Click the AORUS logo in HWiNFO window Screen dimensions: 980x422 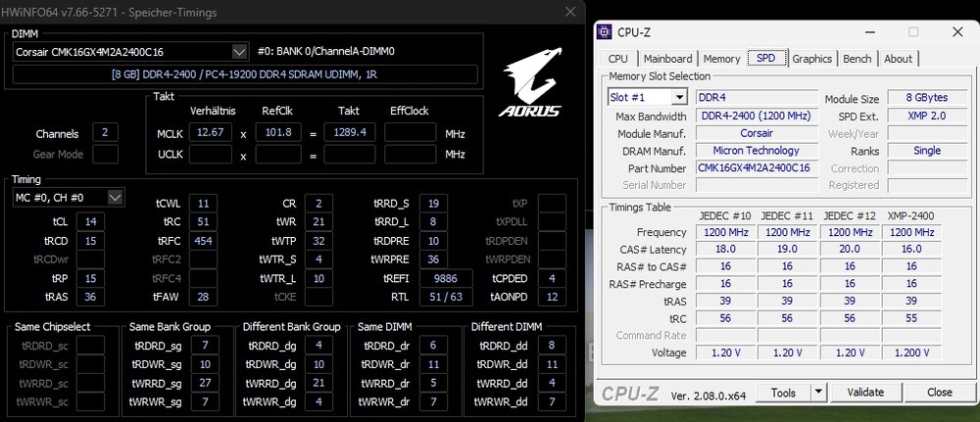pyautogui.click(x=529, y=82)
